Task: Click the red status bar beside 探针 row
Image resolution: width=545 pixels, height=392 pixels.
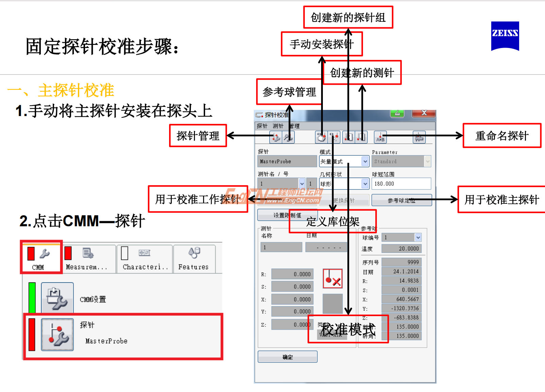Action: 32,334
